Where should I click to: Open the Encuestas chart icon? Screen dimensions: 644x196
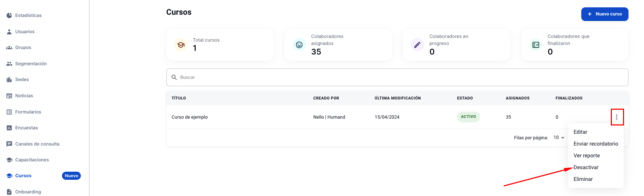(9, 128)
